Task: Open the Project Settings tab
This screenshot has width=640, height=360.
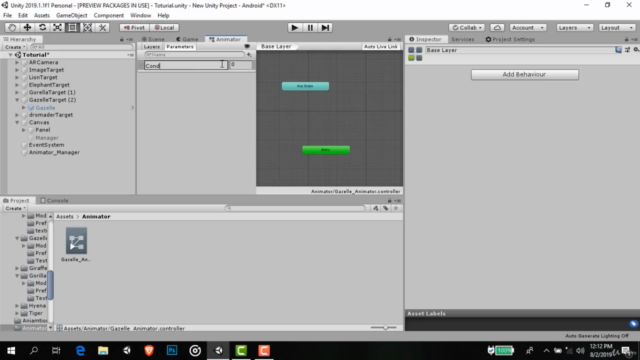Action: click(x=510, y=39)
